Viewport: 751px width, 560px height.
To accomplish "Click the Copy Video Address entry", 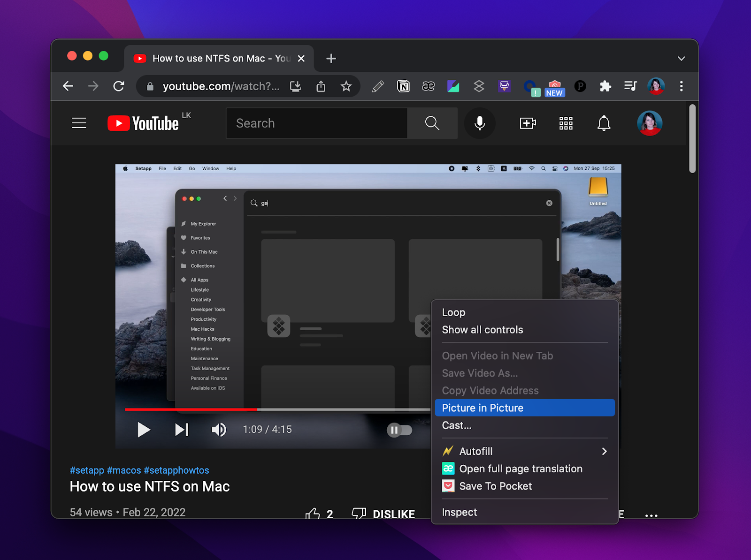I will [525, 390].
